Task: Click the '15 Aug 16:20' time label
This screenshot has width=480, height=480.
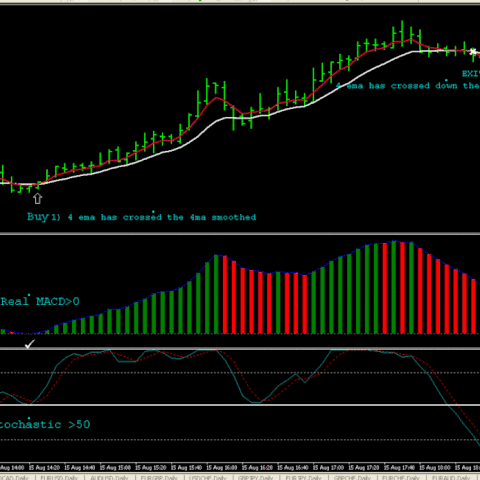Action: point(258,468)
